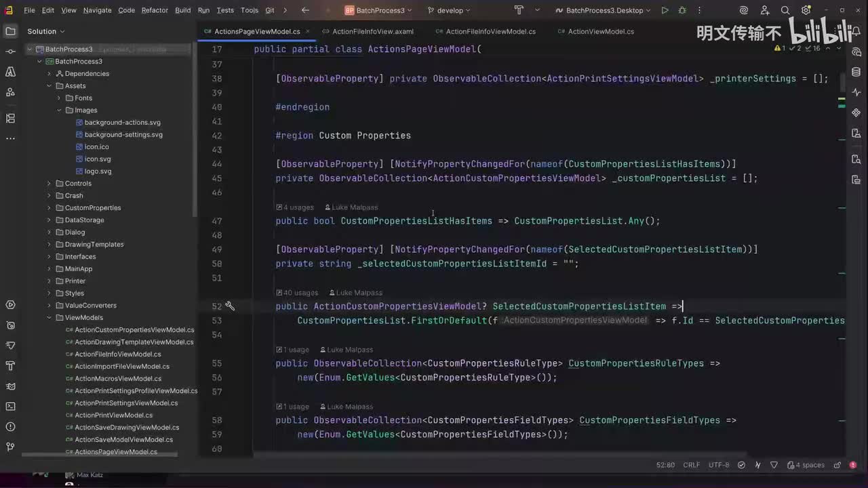The width and height of the screenshot is (868, 488).
Task: Open the Commit tool window icon
Action: point(10,52)
